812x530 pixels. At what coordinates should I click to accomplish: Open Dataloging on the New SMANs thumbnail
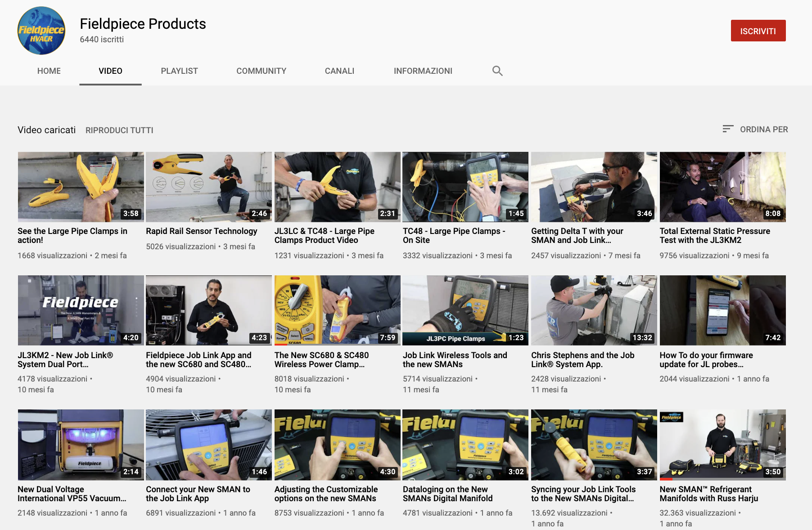point(465,445)
